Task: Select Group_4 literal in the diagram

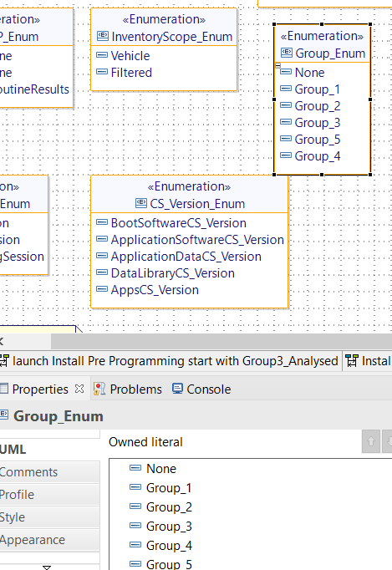Action: [317, 156]
